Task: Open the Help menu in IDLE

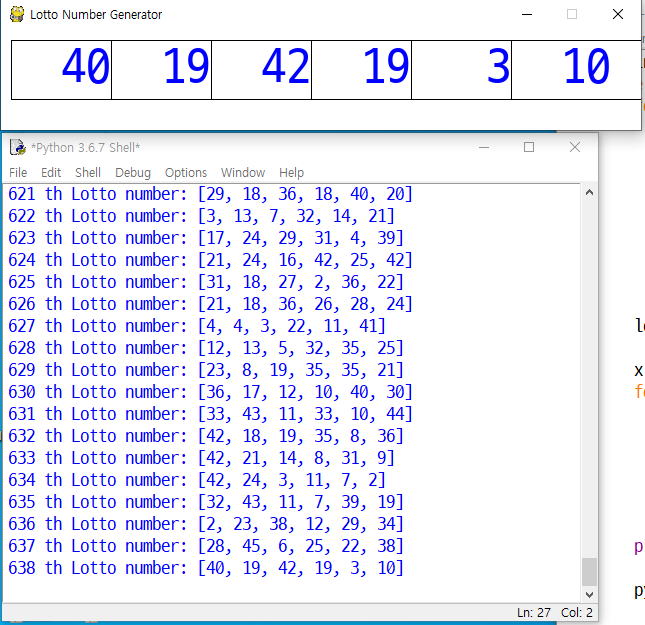Action: click(x=291, y=172)
